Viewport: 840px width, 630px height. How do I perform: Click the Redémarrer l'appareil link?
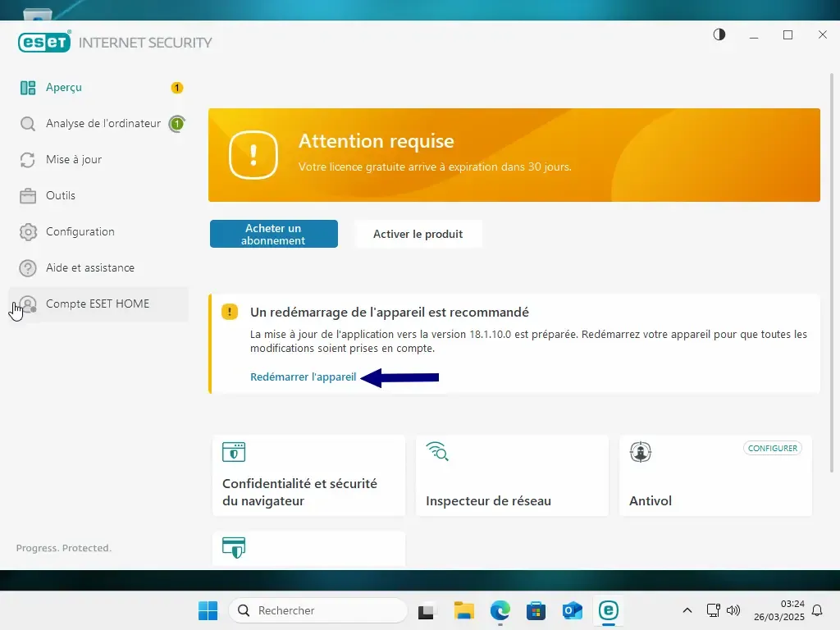pos(304,377)
